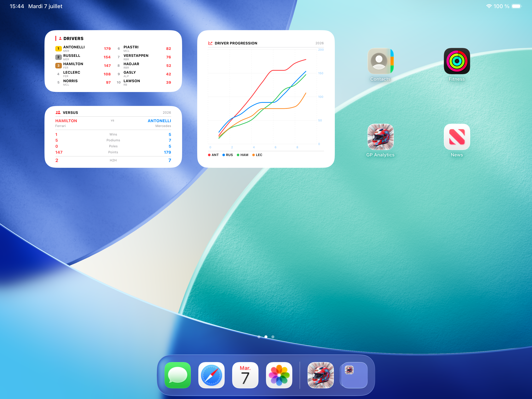Tap the LAWSON standings row

144,83
